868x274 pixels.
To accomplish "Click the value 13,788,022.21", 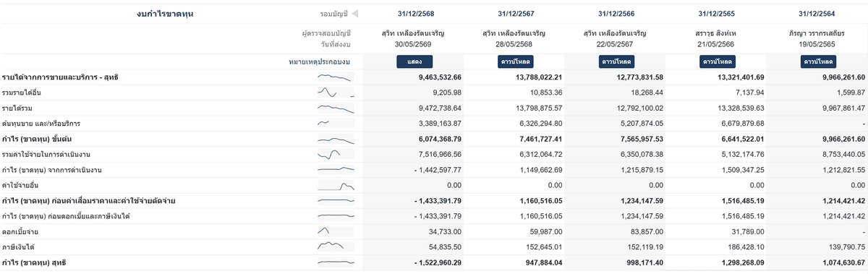I will click(x=539, y=77).
